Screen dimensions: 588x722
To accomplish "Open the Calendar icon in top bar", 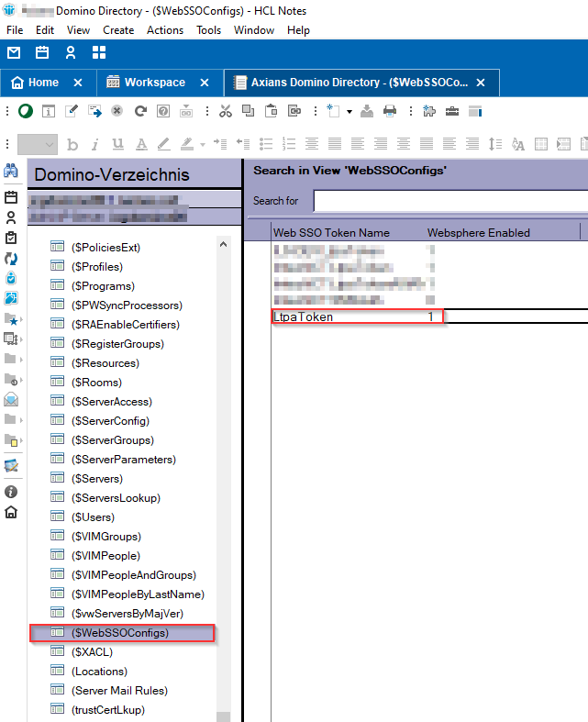I will [x=42, y=52].
